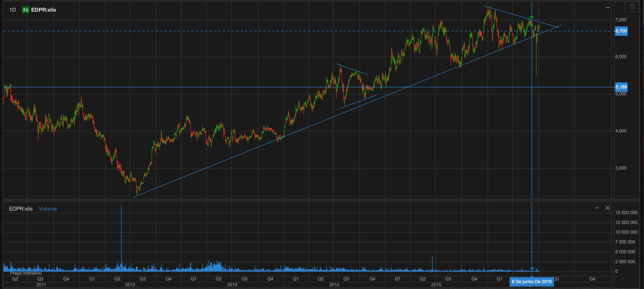Click the EDPR:xlis label in Volume panel

click(x=21, y=209)
